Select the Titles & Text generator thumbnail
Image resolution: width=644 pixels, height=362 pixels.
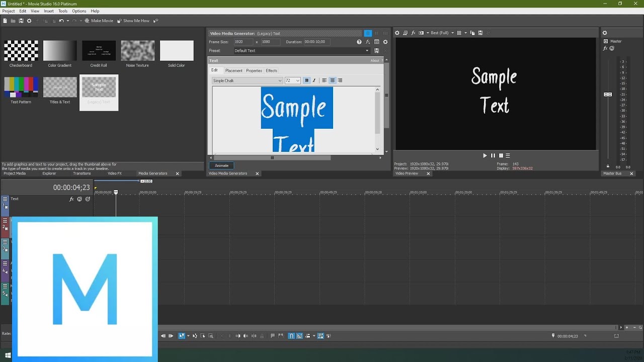click(x=60, y=87)
